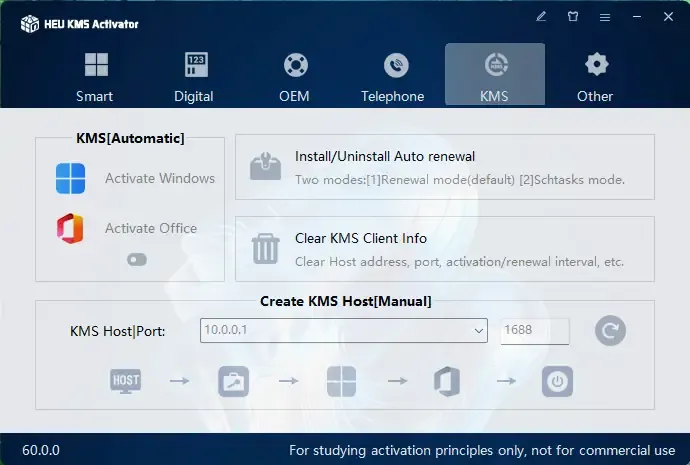Click the 'For studying activation principles' notice
Screen dimensions: 690x465
pos(482,450)
